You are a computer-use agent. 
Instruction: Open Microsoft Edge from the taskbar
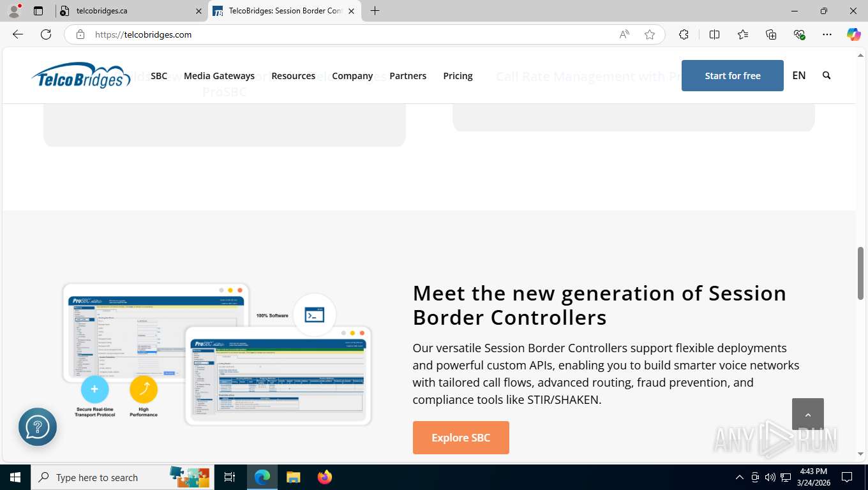click(262, 477)
